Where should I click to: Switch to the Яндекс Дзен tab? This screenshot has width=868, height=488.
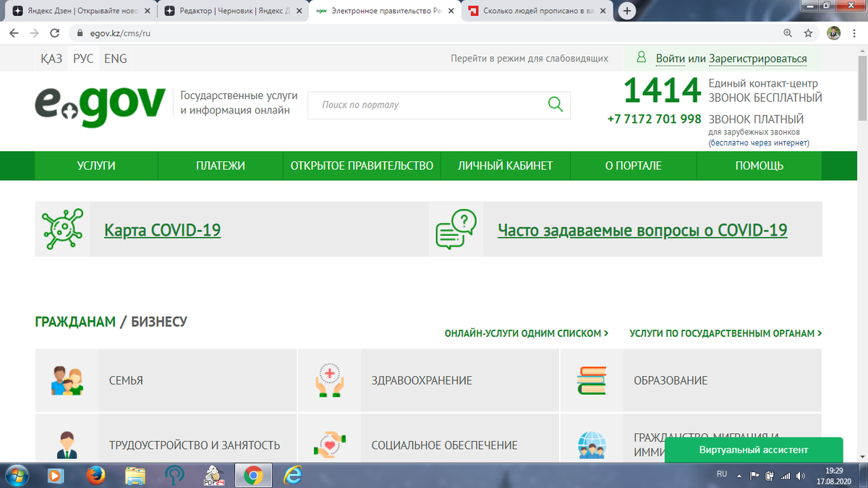click(80, 12)
